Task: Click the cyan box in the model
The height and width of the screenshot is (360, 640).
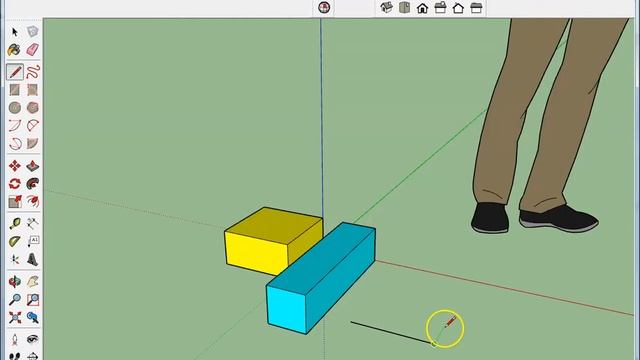Action: pos(321,278)
